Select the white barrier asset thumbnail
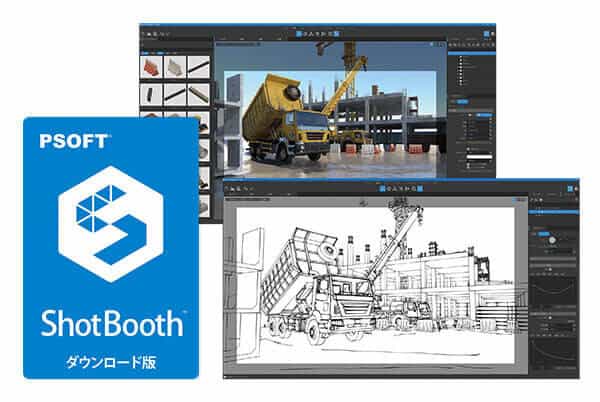 175,67
